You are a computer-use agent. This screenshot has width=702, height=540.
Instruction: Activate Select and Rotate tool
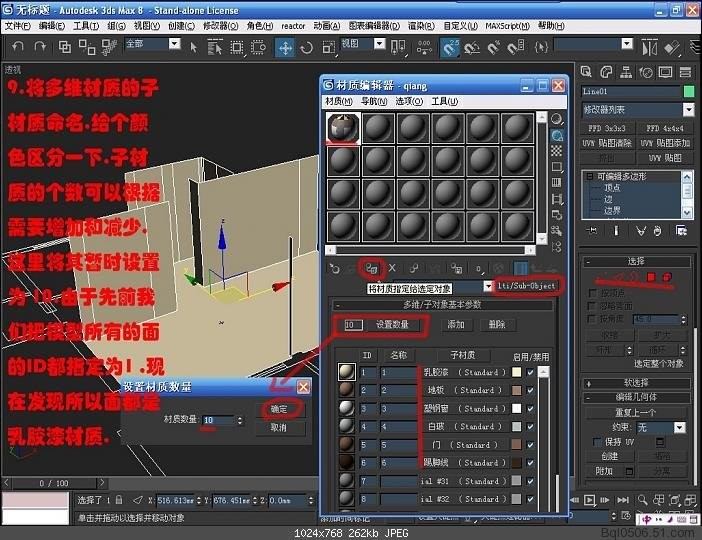(x=307, y=47)
